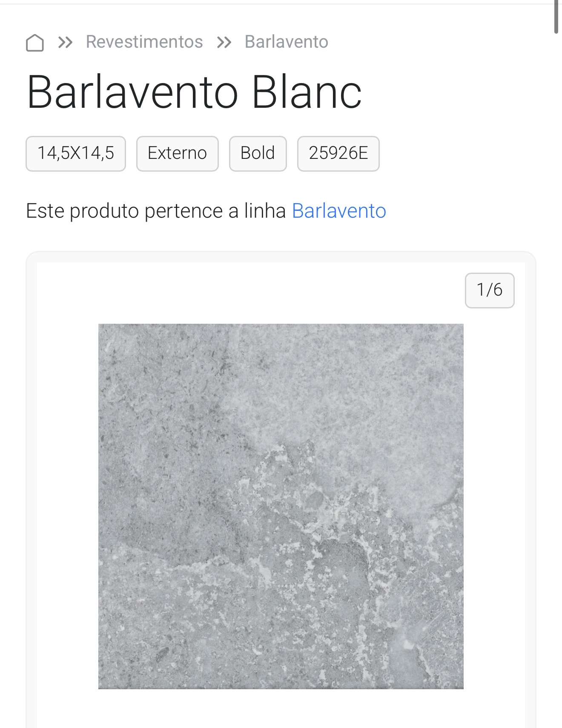This screenshot has height=728, width=562.
Task: Follow the blue Barlavento line link
Action: (x=339, y=211)
